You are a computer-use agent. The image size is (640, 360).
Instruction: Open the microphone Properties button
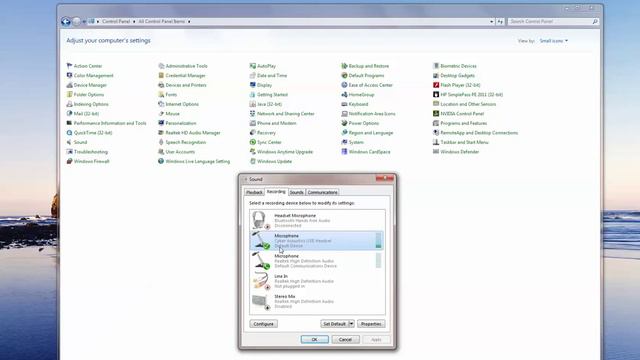pos(371,324)
